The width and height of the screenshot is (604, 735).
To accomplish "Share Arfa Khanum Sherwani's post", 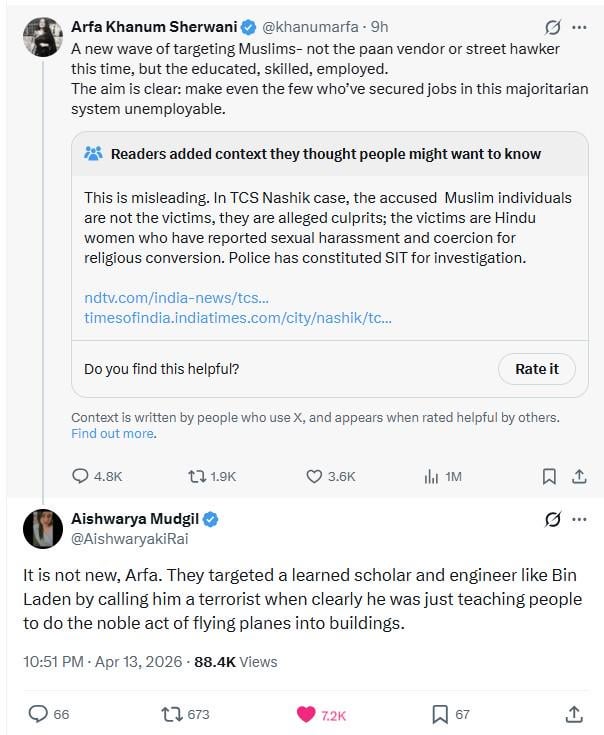I will click(579, 477).
